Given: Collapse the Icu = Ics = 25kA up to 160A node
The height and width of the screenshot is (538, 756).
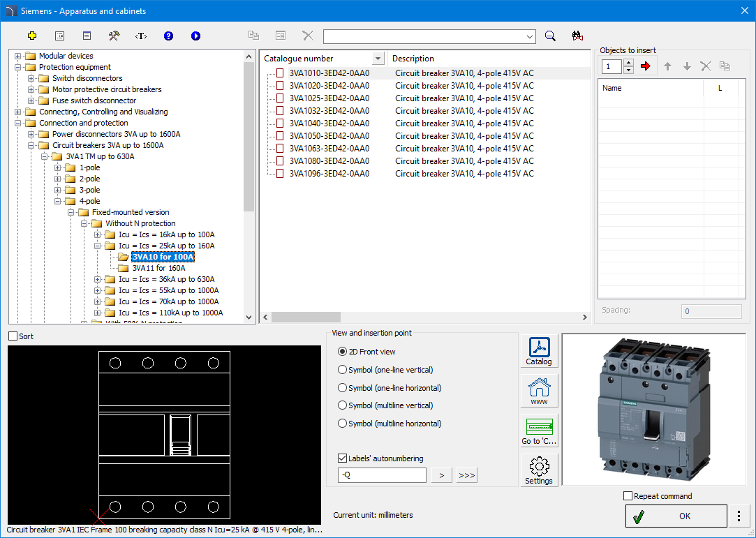Looking at the screenshot, I should tap(97, 246).
